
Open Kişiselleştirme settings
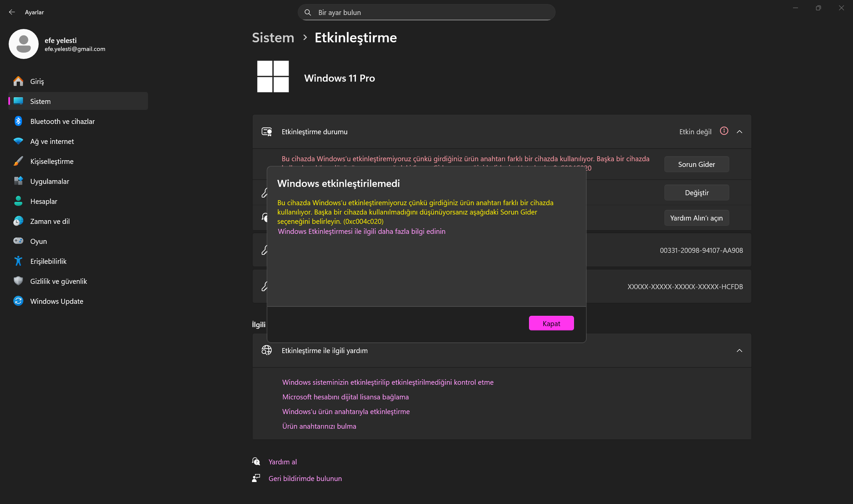click(x=78, y=161)
